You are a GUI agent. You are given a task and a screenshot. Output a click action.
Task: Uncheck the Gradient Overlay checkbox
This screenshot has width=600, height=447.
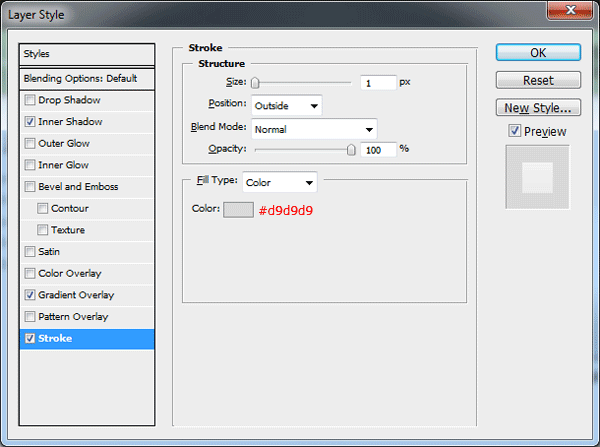point(29,295)
